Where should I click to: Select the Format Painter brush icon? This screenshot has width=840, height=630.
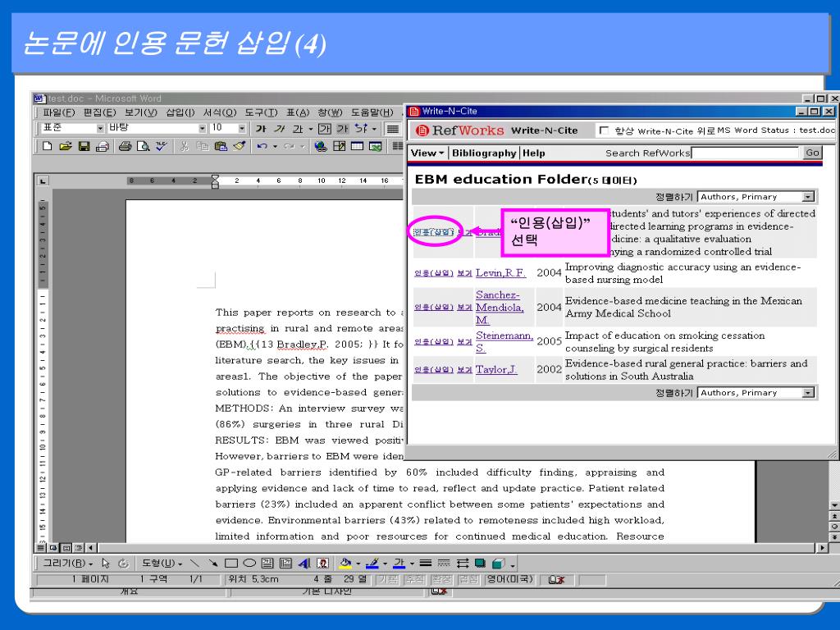point(239,146)
